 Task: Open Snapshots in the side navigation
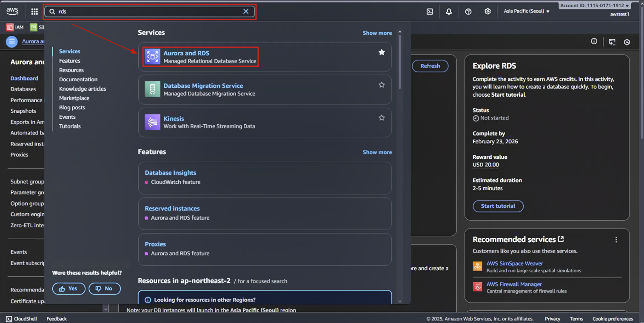[x=23, y=111]
